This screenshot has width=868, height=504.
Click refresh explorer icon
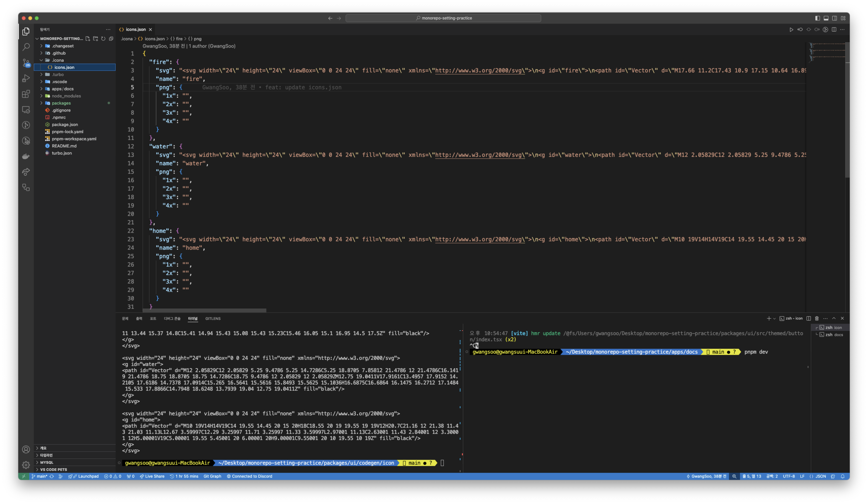pyautogui.click(x=103, y=38)
